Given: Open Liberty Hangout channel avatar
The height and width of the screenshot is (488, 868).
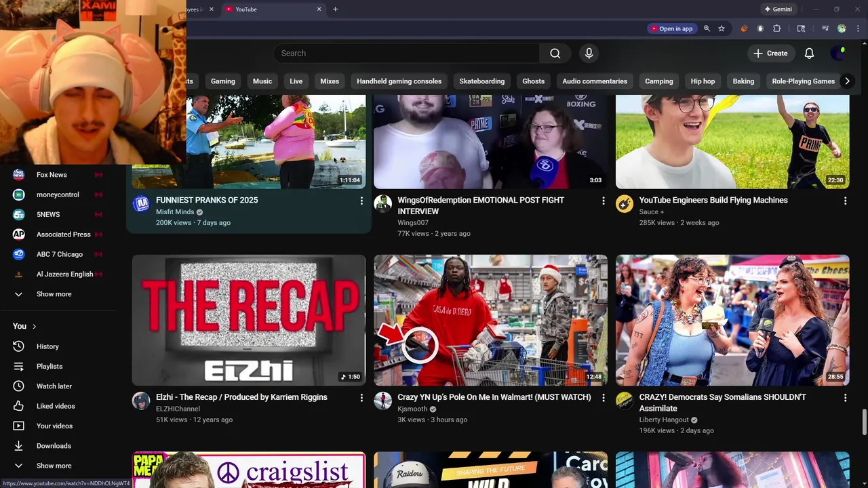Looking at the screenshot, I should tap(625, 401).
